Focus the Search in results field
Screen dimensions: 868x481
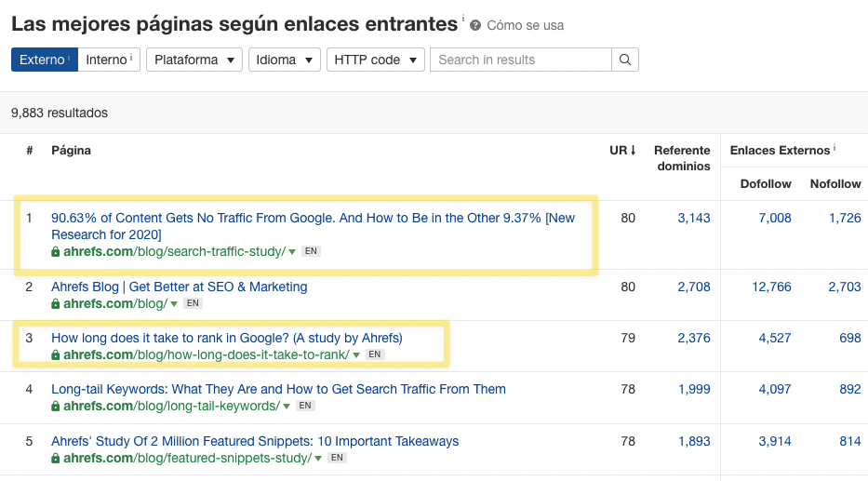520,60
